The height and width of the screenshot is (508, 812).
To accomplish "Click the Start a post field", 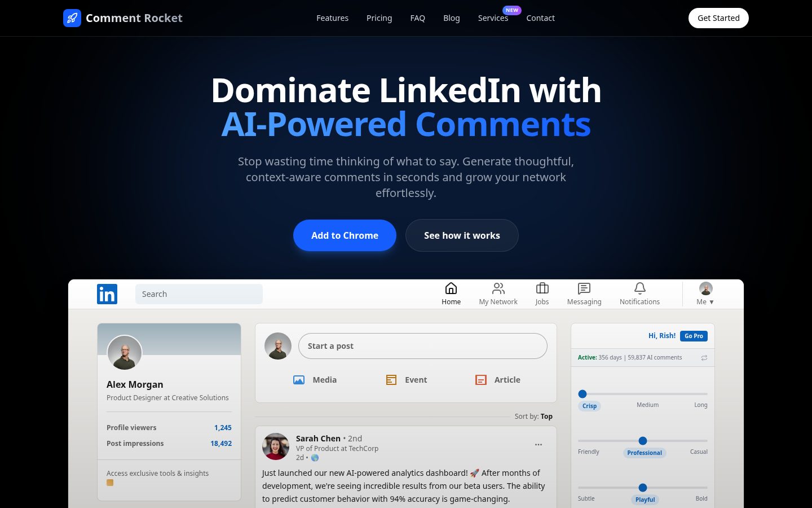I will (423, 346).
